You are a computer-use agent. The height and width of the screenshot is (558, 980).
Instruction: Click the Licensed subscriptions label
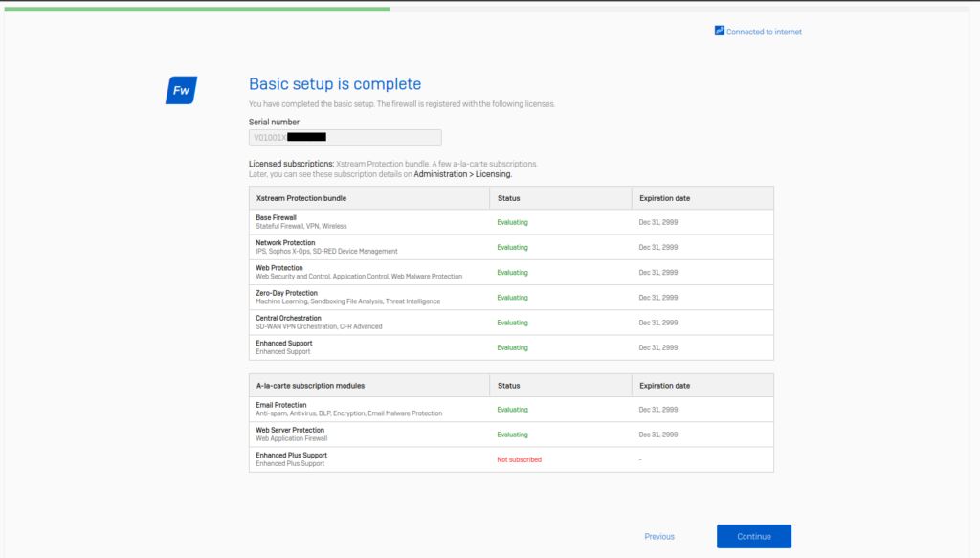coord(291,164)
